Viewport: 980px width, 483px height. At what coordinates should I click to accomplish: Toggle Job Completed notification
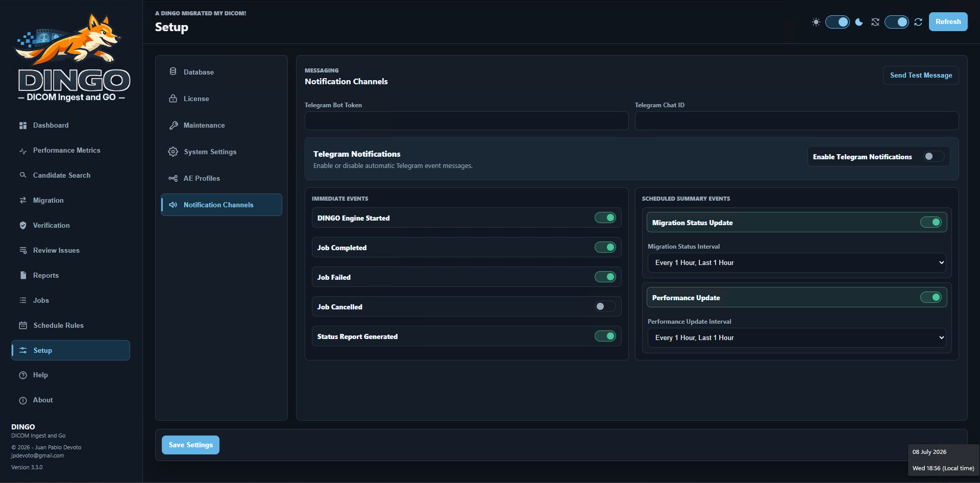(x=605, y=248)
